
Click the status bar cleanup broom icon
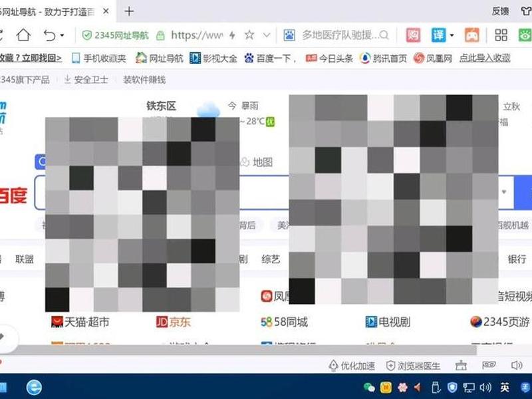point(461,365)
